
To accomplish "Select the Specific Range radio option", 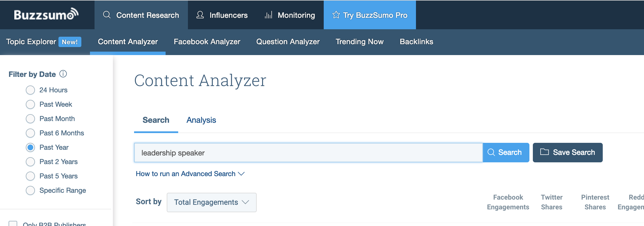I will pos(30,190).
